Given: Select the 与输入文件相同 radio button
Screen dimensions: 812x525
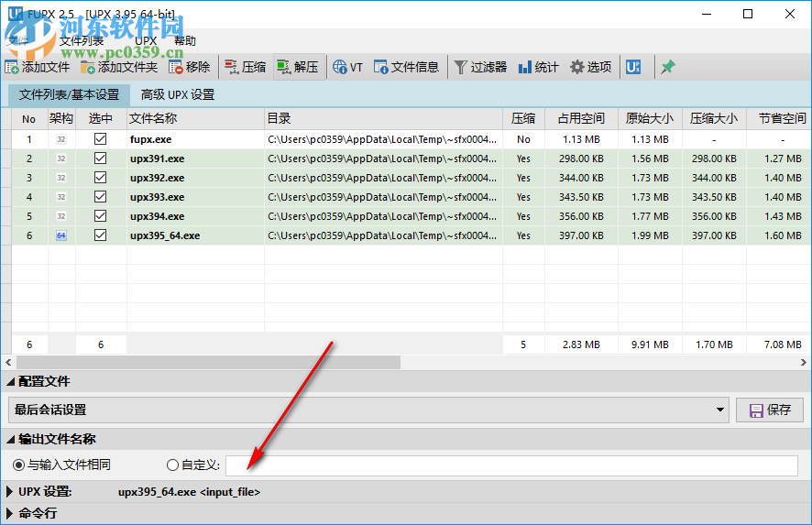Looking at the screenshot, I should 18,465.
